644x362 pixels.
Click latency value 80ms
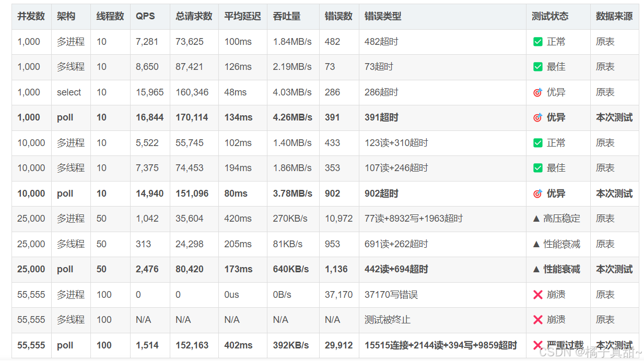(236, 194)
